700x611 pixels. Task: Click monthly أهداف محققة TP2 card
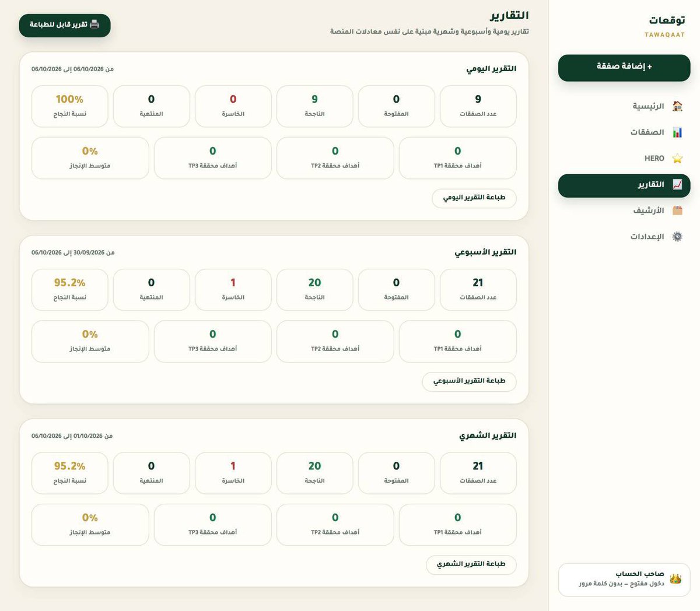pyautogui.click(x=335, y=525)
